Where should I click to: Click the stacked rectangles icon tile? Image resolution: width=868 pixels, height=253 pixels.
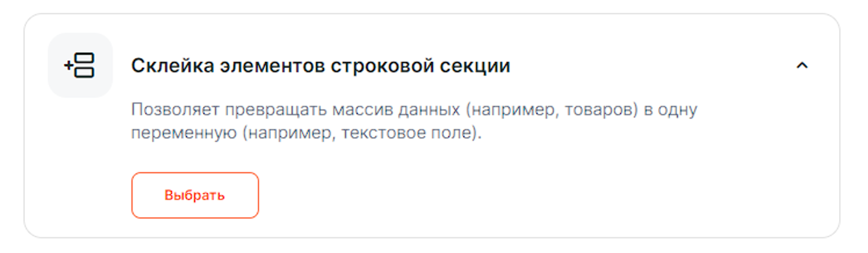pyautogui.click(x=79, y=65)
